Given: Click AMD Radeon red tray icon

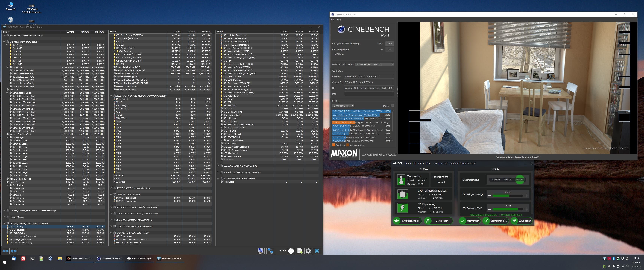Looking at the screenshot, I should tap(609, 259).
